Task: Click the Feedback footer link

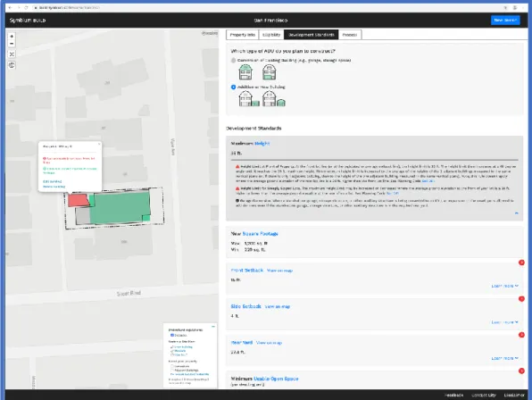Action: pyautogui.click(x=453, y=396)
